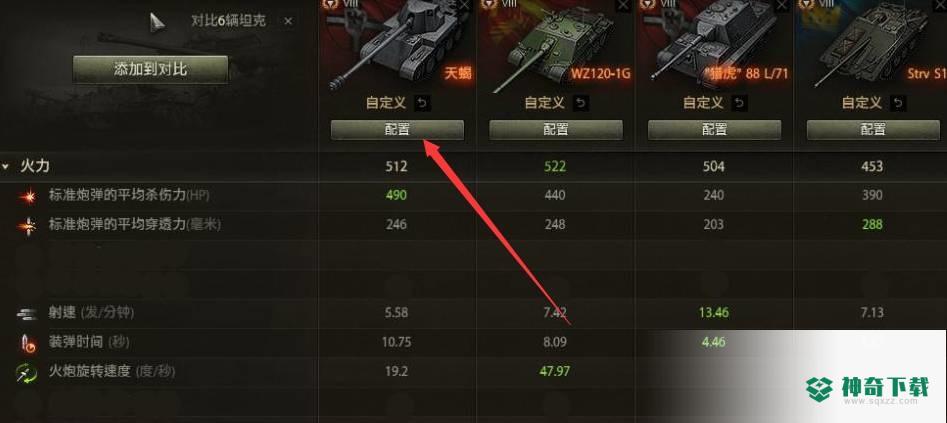Screen dimensions: 947x423
Task: Select the 天蝎 tank thumbnail
Action: 397,45
